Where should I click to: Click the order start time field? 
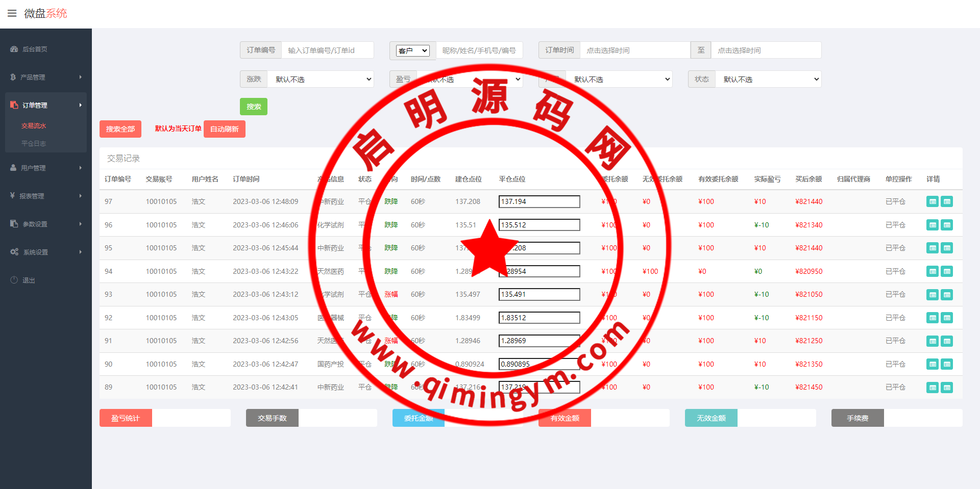click(634, 50)
